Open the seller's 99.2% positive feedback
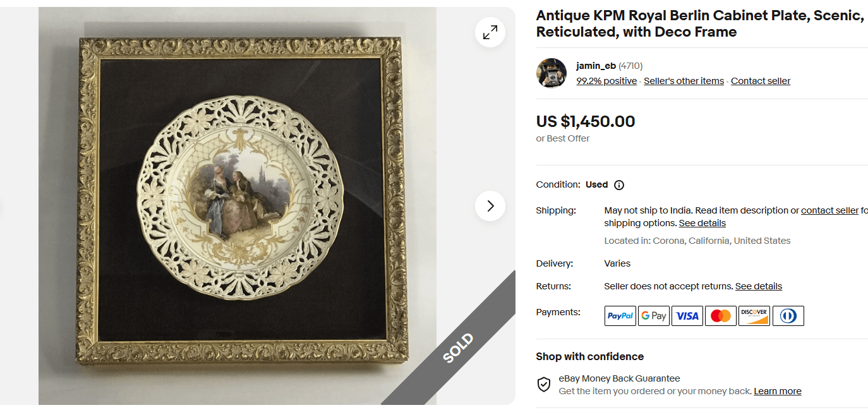The height and width of the screenshot is (410, 868). point(606,80)
